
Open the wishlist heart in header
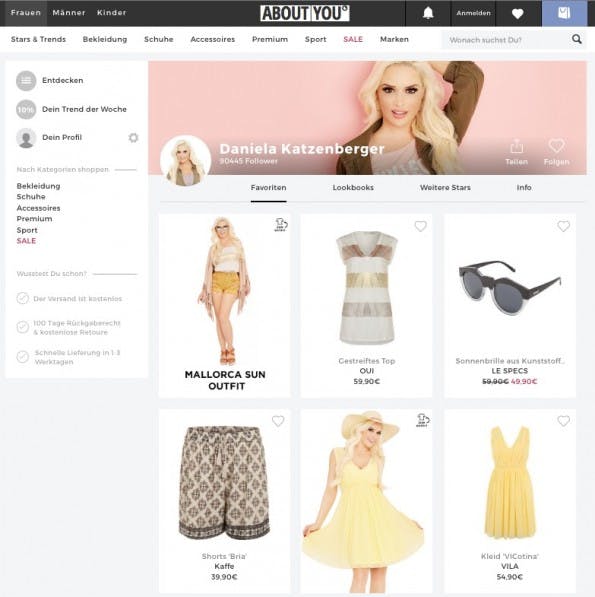pos(517,14)
